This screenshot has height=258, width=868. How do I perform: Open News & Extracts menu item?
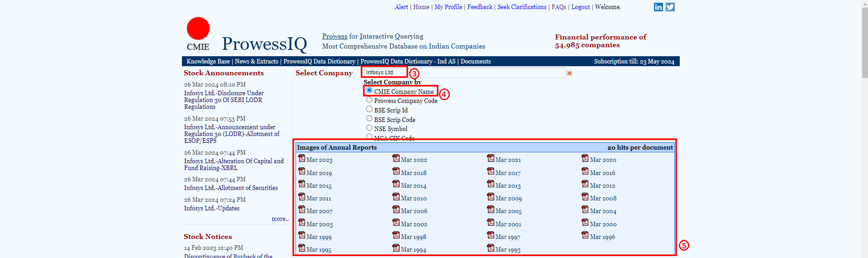[x=257, y=61]
